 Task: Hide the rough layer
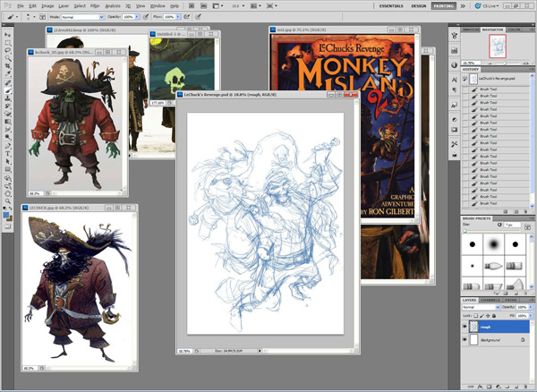point(465,327)
